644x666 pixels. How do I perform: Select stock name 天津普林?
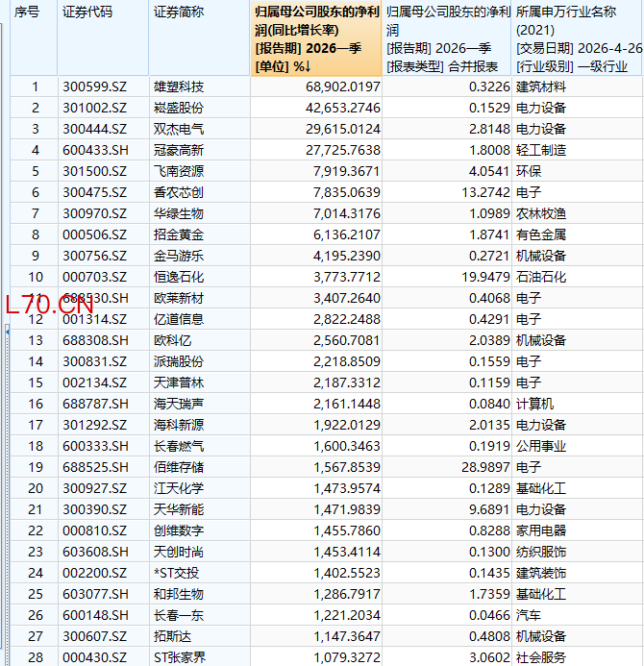[x=179, y=383]
